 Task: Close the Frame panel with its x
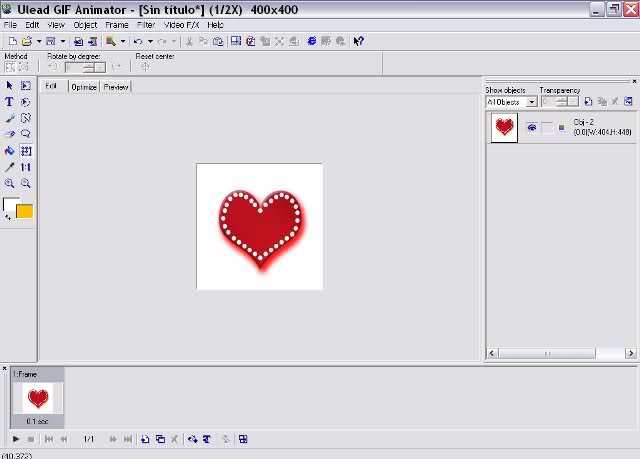click(x=4, y=368)
